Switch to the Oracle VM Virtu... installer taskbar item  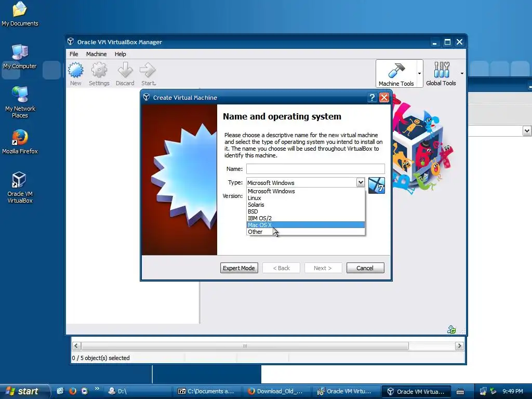(345, 392)
